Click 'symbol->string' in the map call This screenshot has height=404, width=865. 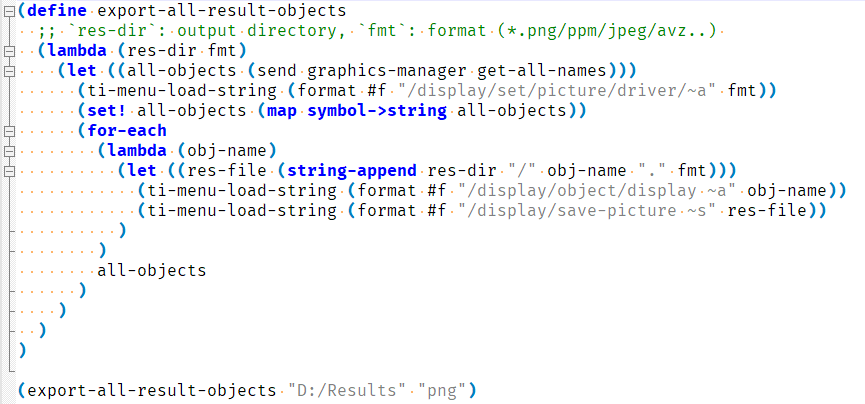click(377, 110)
